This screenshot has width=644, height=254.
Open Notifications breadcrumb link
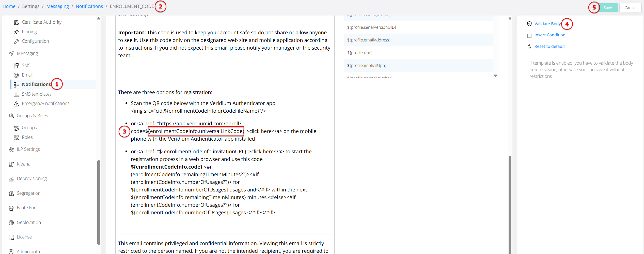(x=89, y=6)
